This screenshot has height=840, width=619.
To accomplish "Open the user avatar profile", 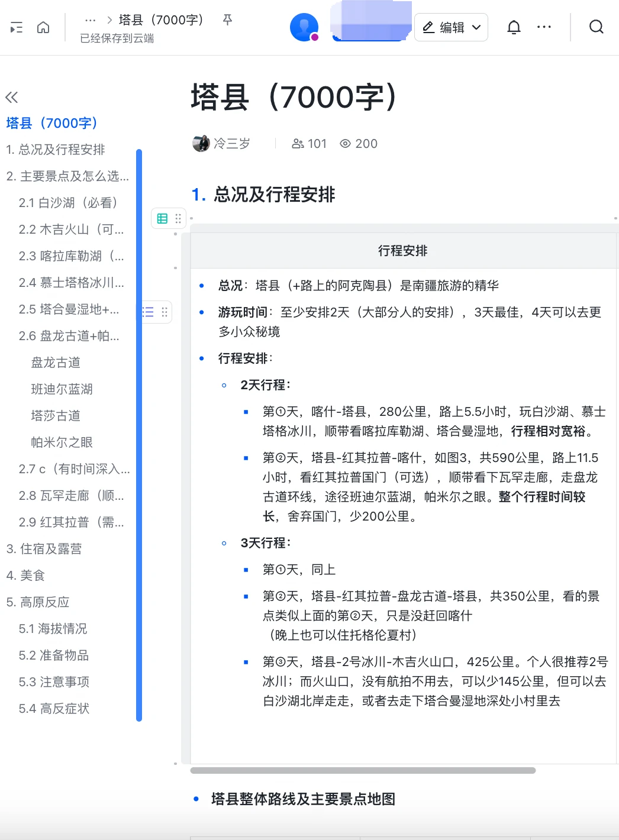I will (x=304, y=27).
